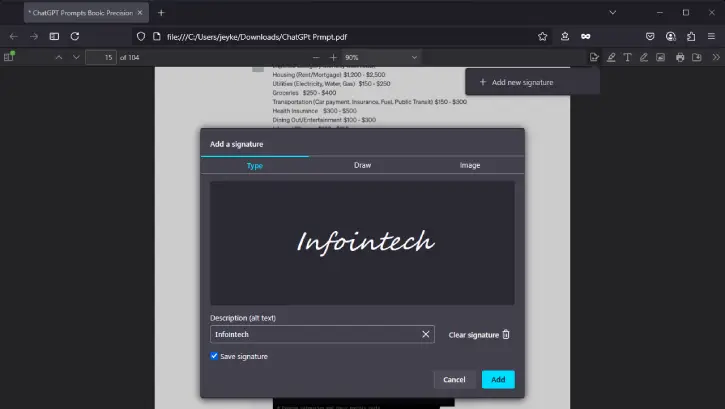Cancel the Add a signature dialog
Image resolution: width=725 pixels, height=409 pixels.
[454, 379]
